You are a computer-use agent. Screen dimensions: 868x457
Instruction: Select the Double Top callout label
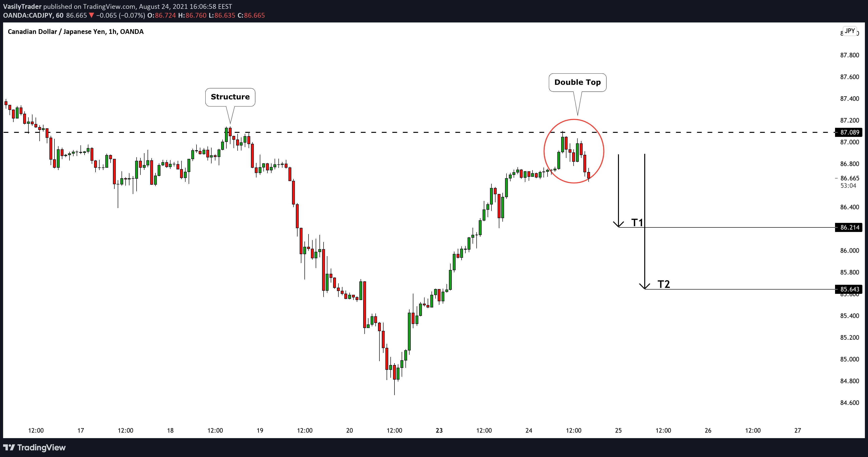(x=578, y=83)
